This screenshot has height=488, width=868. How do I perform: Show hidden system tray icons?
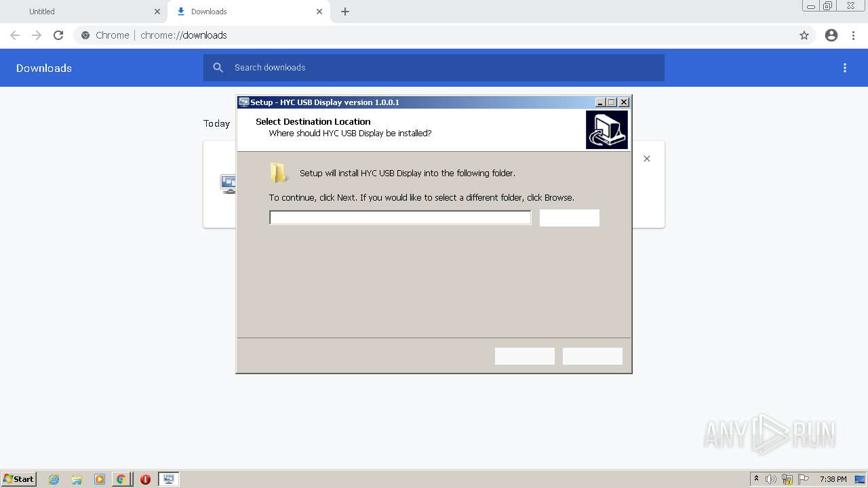tap(756, 479)
